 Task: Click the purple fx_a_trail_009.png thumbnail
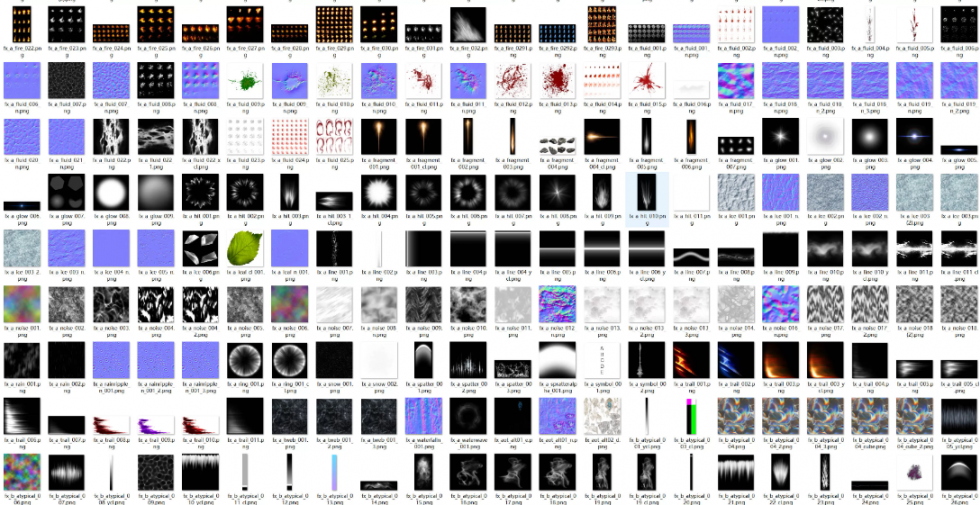click(x=156, y=425)
